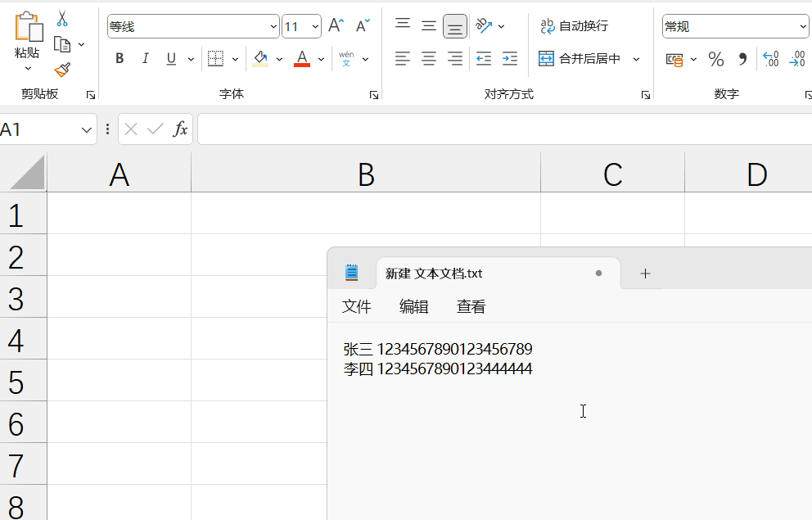The width and height of the screenshot is (812, 520).
Task: Enable 自动换行 wrap text
Action: (574, 26)
